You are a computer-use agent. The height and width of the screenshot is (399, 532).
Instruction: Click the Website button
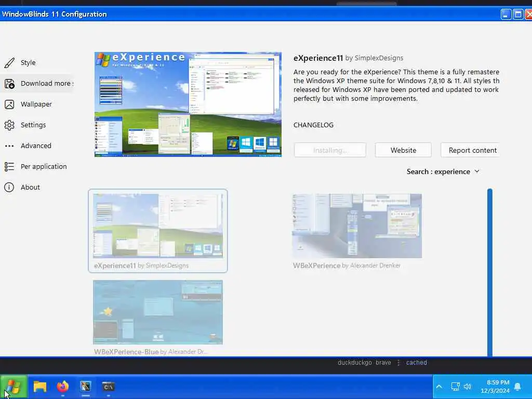pos(403,150)
